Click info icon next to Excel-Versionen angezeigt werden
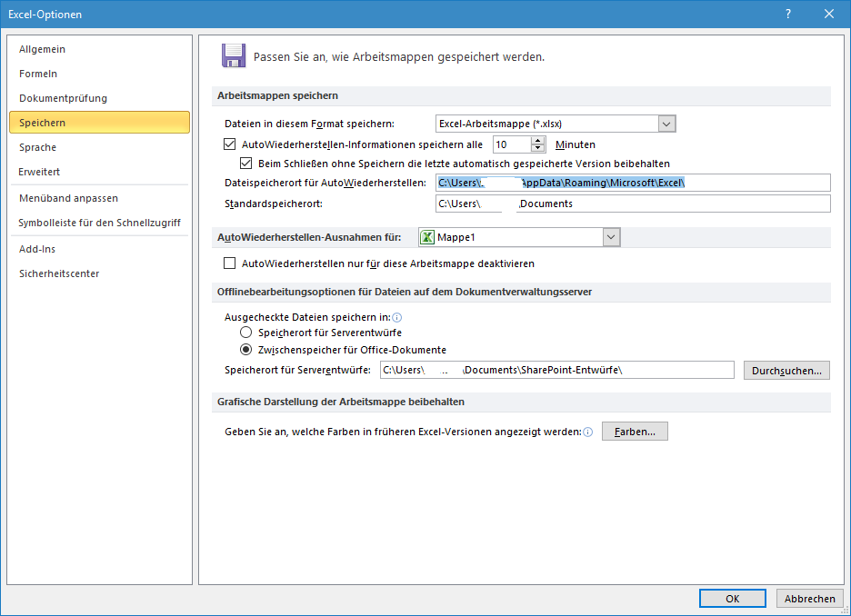851x616 pixels. pos(587,432)
